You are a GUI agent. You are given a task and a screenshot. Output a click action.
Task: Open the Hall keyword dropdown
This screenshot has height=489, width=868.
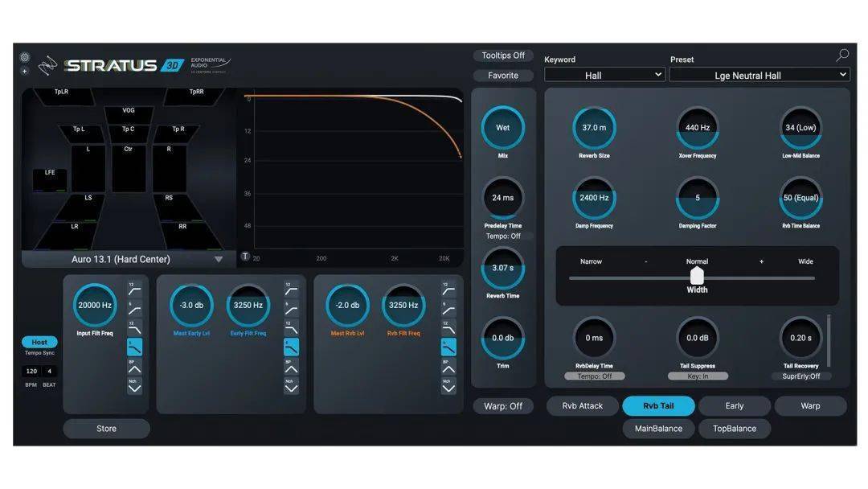point(604,74)
